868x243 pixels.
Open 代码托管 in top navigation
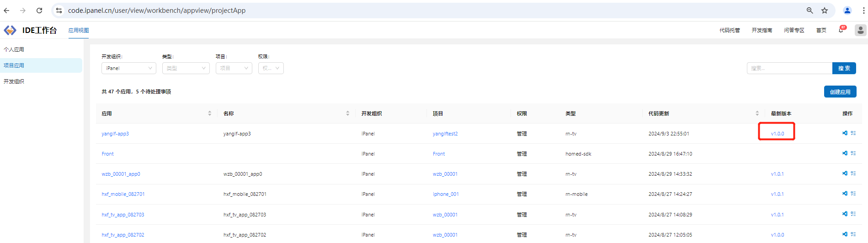point(730,30)
